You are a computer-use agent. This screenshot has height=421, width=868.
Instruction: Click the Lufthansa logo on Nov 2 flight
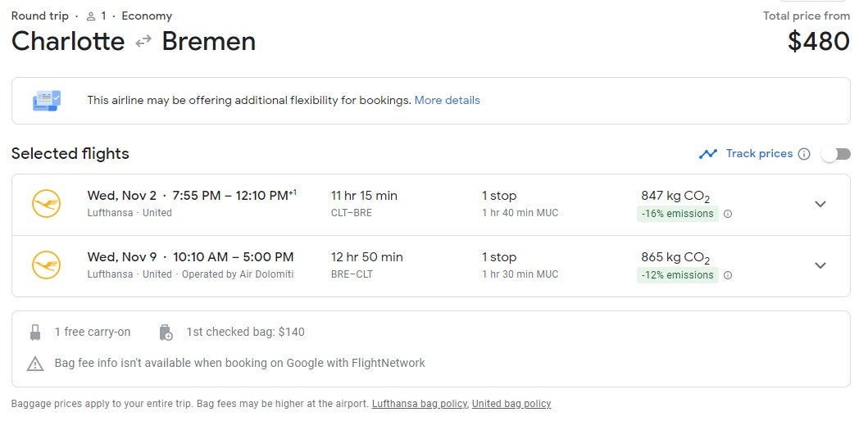pyautogui.click(x=46, y=204)
